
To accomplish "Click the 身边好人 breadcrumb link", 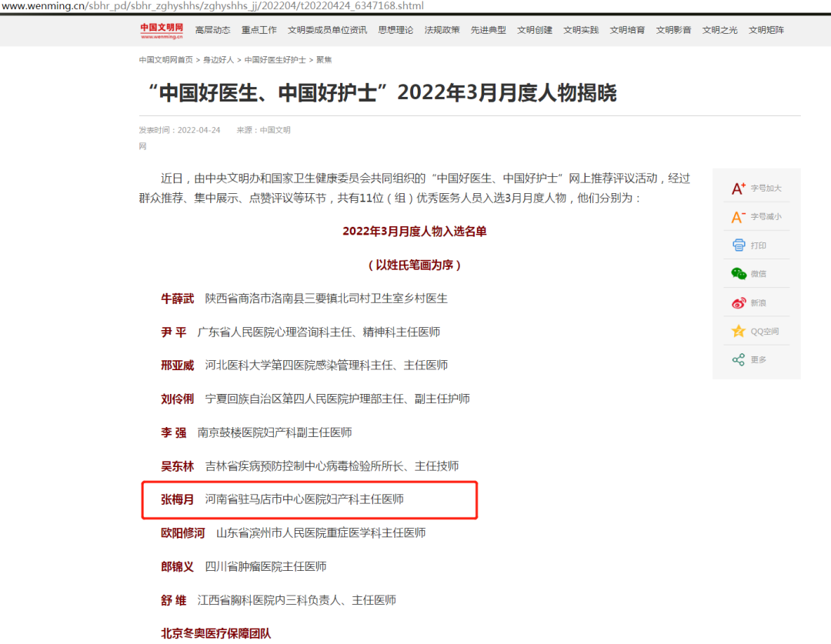I will click(219, 59).
